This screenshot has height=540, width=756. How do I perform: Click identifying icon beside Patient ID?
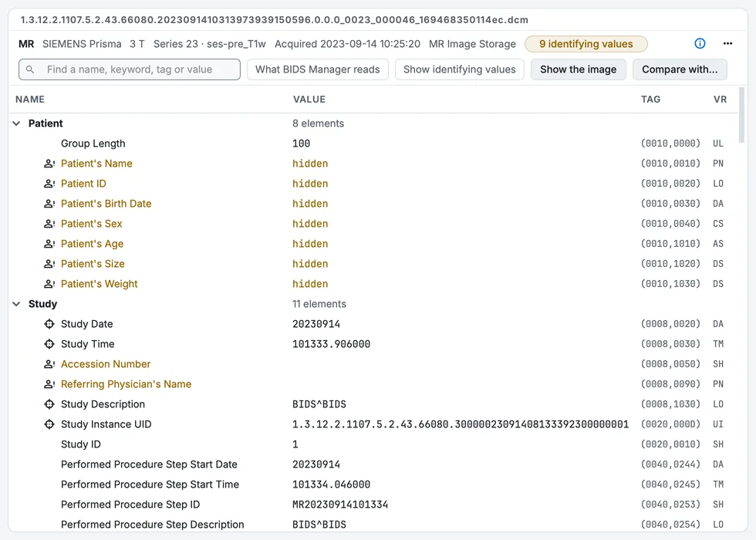tap(49, 184)
